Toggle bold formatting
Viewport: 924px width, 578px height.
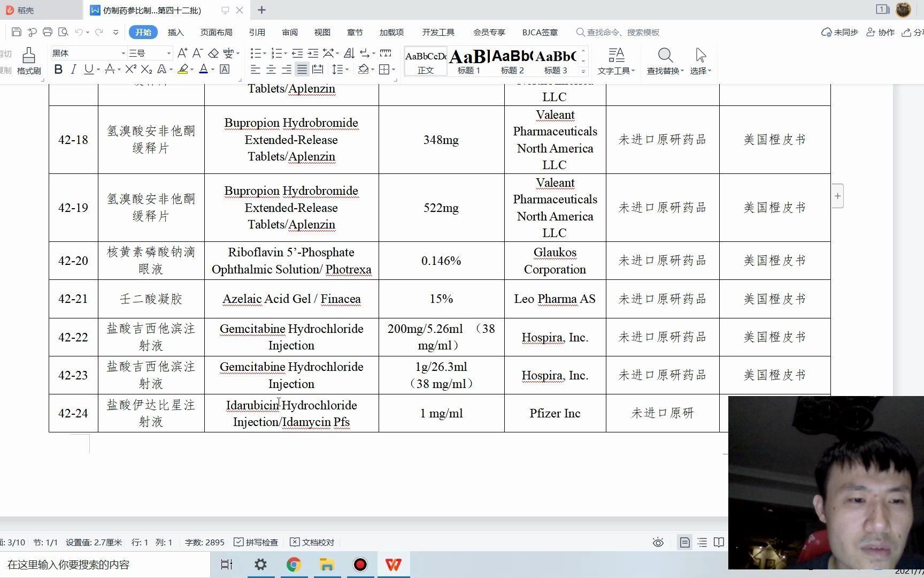[x=58, y=69]
